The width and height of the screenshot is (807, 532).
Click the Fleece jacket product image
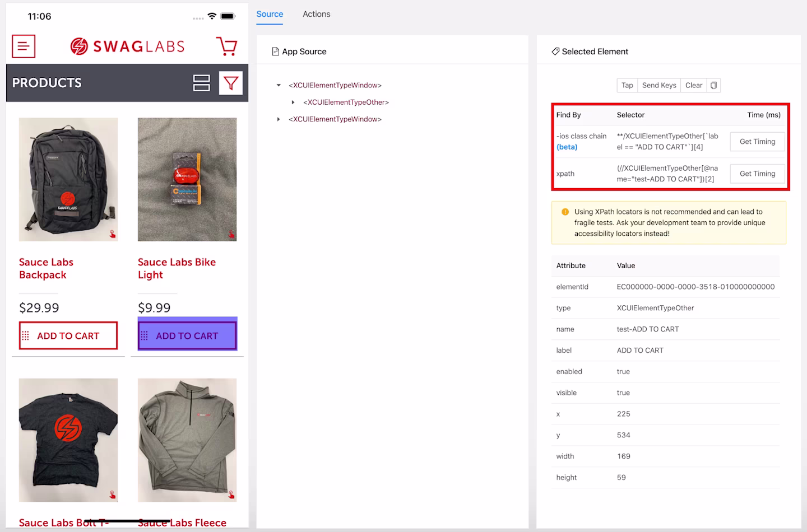[x=187, y=440]
